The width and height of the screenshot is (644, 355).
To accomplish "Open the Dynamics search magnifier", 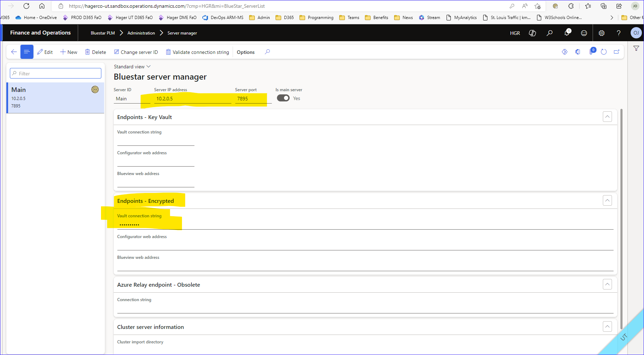I will [549, 33].
